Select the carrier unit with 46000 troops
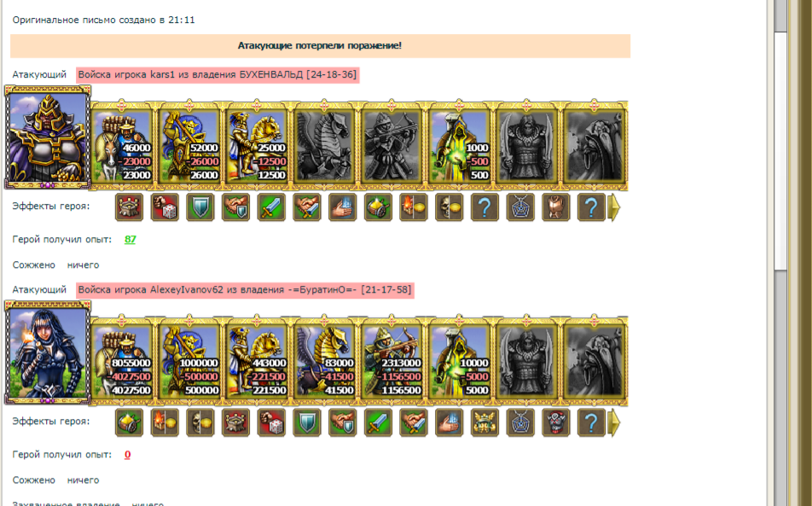Screen dimensions: 812x506 coord(122,146)
